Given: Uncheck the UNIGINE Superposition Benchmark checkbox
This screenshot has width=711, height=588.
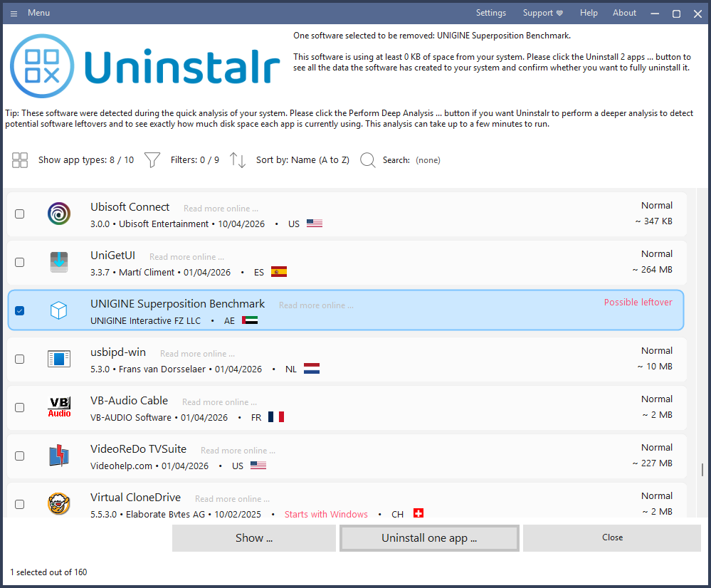Looking at the screenshot, I should [19, 311].
